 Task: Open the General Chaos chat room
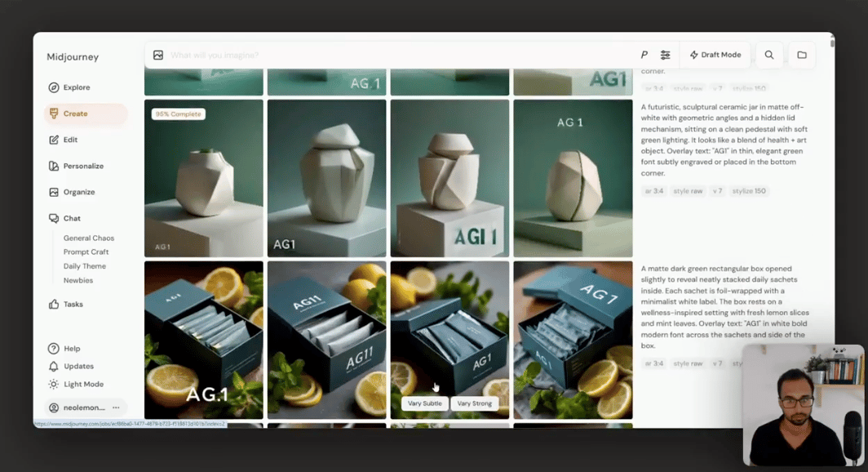pyautogui.click(x=89, y=238)
